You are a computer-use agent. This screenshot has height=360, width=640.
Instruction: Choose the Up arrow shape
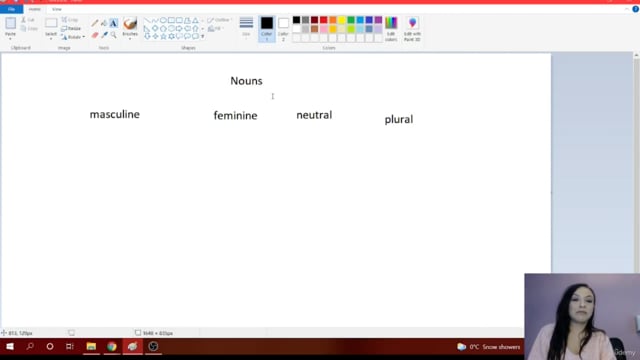[x=196, y=28]
